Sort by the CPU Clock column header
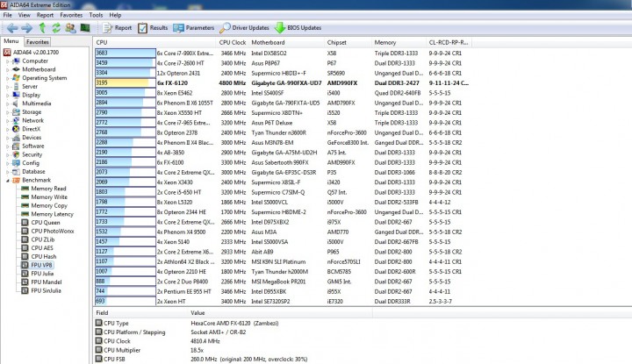The width and height of the screenshot is (632, 364). [x=233, y=42]
